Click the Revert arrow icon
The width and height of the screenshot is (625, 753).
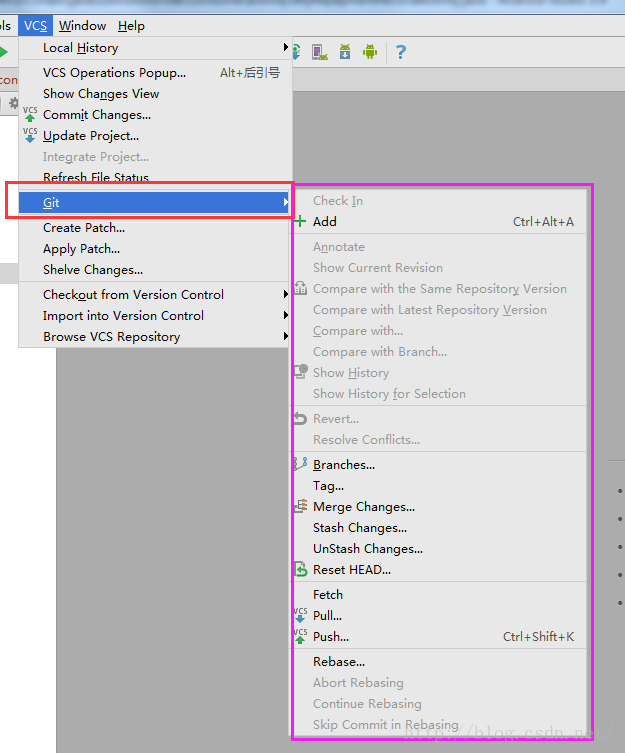300,418
